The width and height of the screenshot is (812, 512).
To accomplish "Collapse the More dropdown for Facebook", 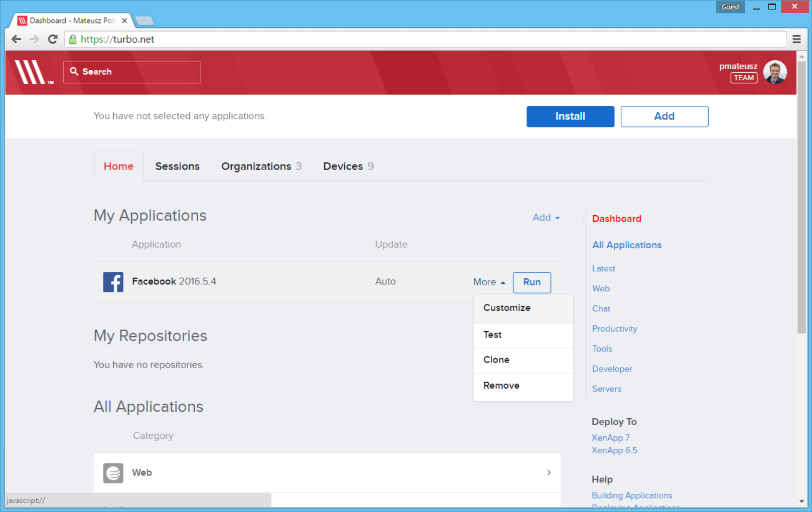I will (488, 282).
